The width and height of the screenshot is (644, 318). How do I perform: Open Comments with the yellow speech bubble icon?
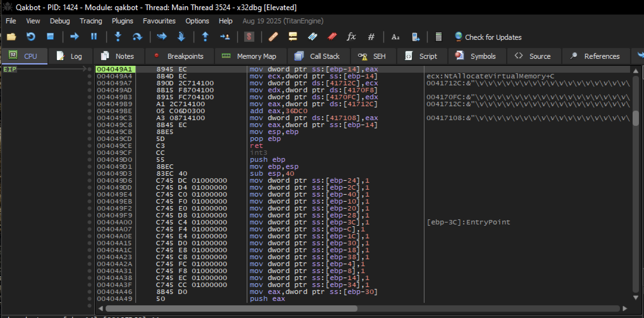pos(293,37)
